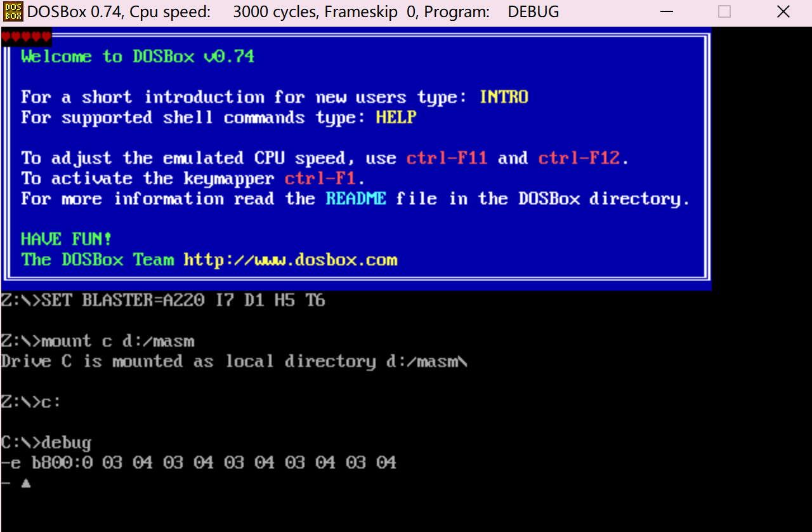812x532 pixels.
Task: Click the DOSBox icon in the title bar
Action: 13,12
